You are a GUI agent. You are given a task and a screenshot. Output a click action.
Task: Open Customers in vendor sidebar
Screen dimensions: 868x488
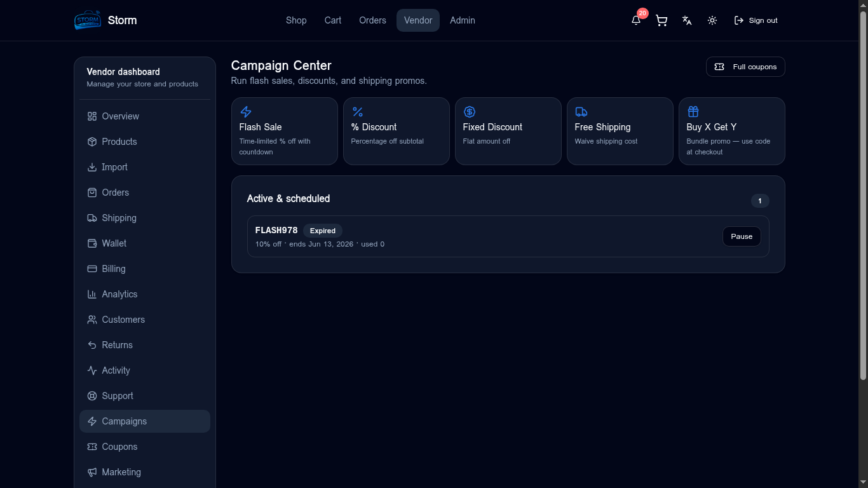tap(145, 320)
